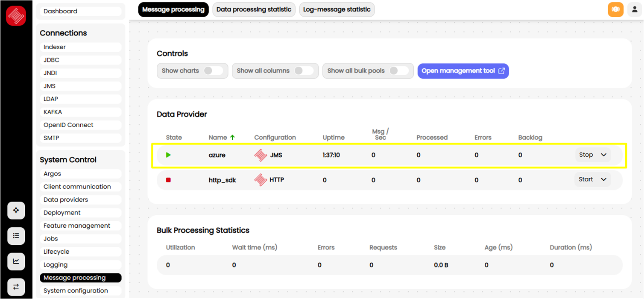Click the Wait time (ms) column header
The height and width of the screenshot is (299, 644).
tap(255, 247)
